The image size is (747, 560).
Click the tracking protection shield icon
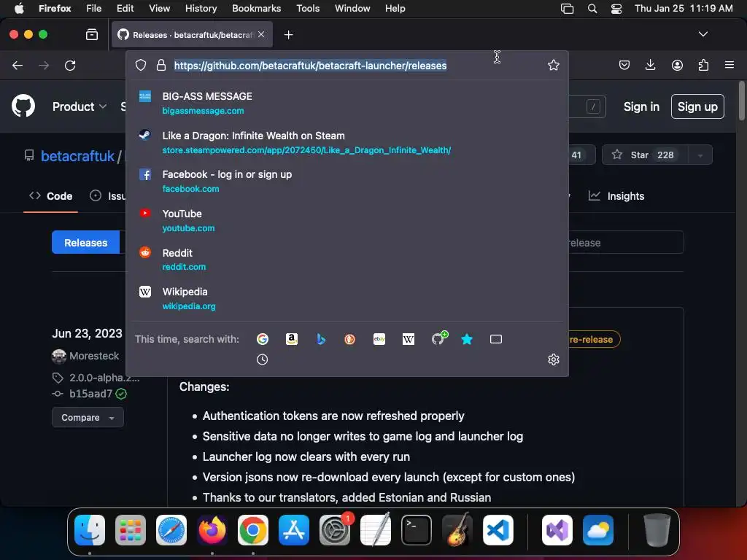(x=141, y=65)
